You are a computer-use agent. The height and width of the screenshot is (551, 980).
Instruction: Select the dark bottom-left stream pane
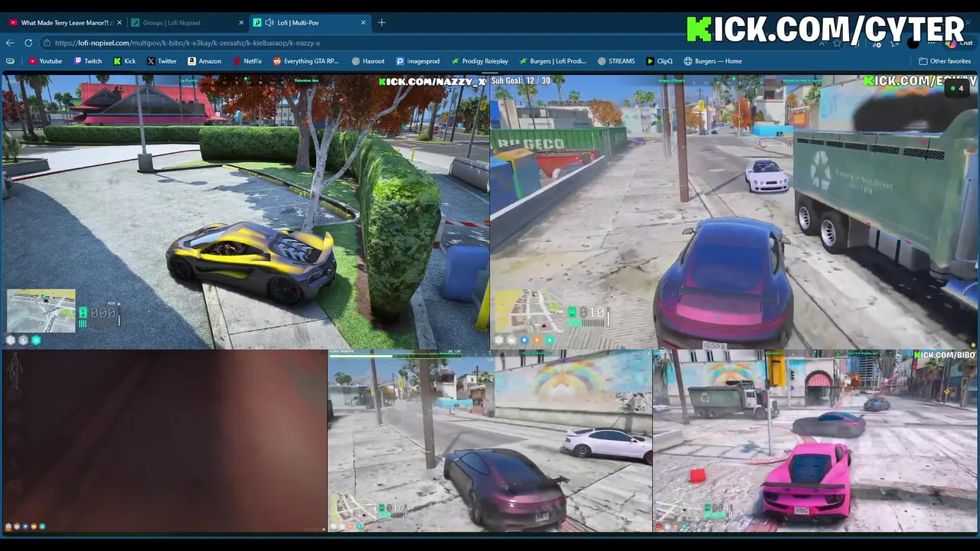tap(164, 441)
